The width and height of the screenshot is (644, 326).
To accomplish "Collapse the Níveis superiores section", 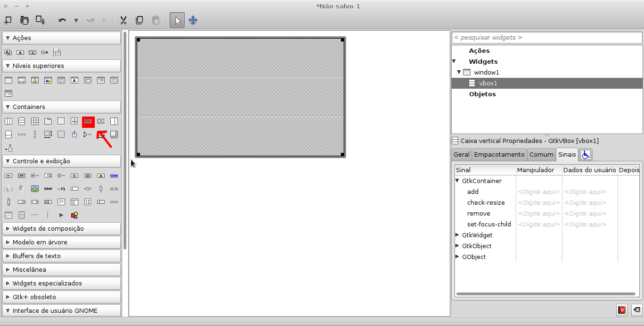I will 62,66.
